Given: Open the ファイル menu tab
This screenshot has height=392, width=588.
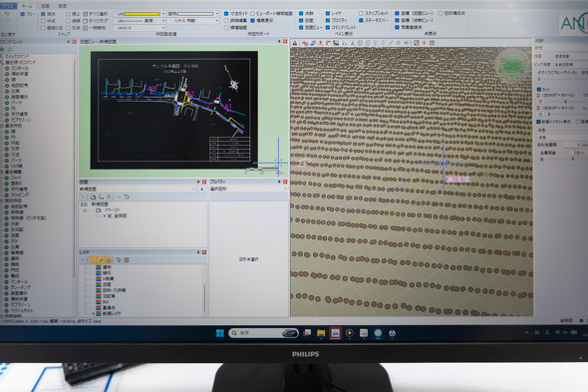Looking at the screenshot, I should pyautogui.click(x=8, y=6).
